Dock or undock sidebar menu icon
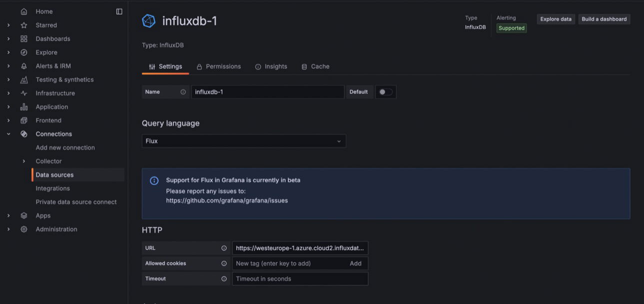The image size is (644, 304). pyautogui.click(x=119, y=11)
